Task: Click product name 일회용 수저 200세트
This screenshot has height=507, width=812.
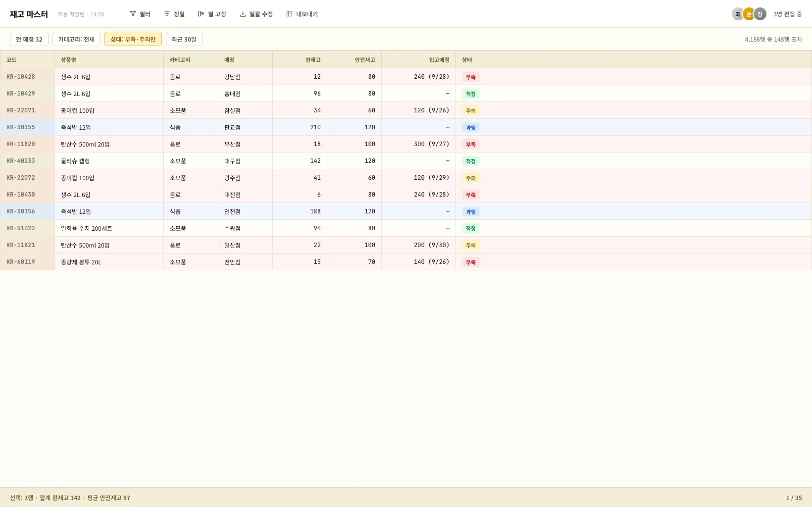Action: pyautogui.click(x=87, y=228)
